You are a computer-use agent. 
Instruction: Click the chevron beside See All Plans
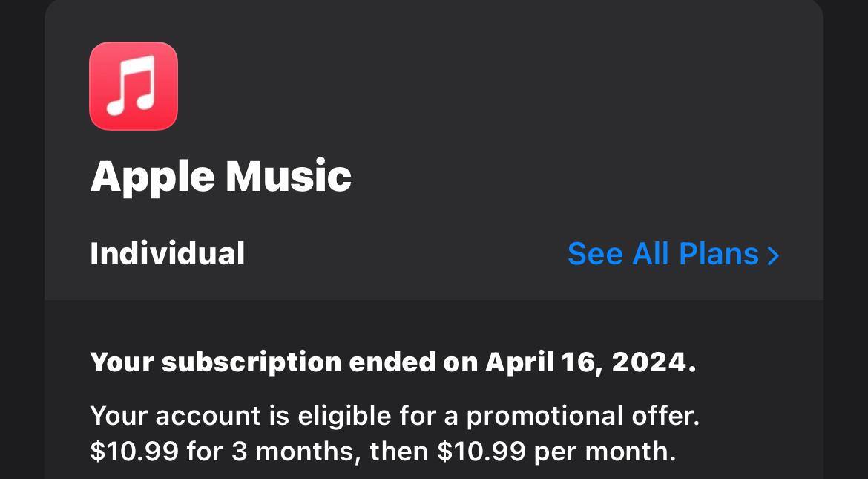[x=773, y=255]
